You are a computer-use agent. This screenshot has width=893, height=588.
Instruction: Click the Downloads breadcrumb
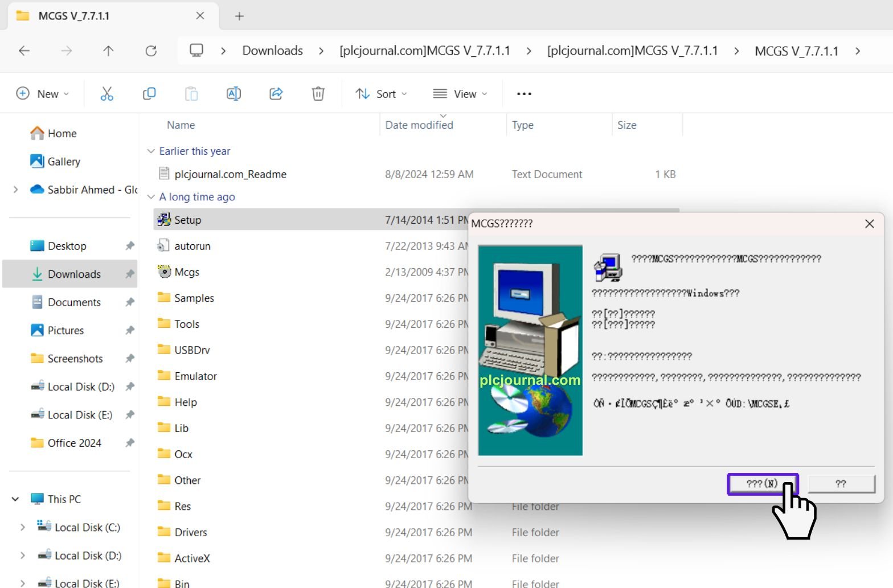pos(272,51)
